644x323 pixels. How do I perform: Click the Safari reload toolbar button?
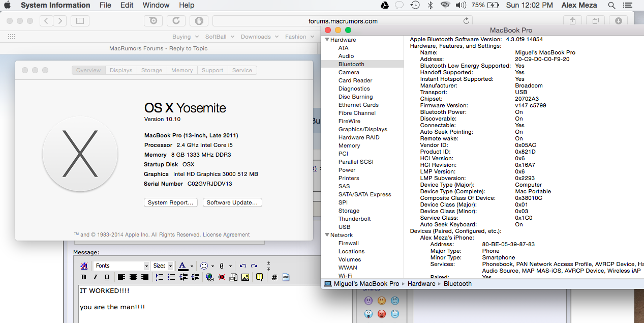(176, 21)
